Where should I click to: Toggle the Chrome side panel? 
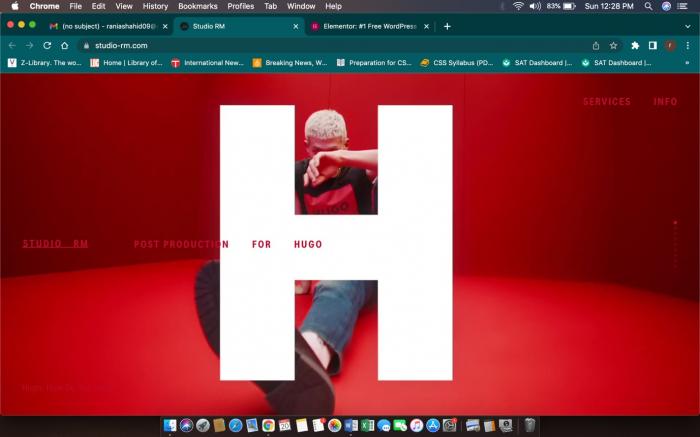coord(653,46)
